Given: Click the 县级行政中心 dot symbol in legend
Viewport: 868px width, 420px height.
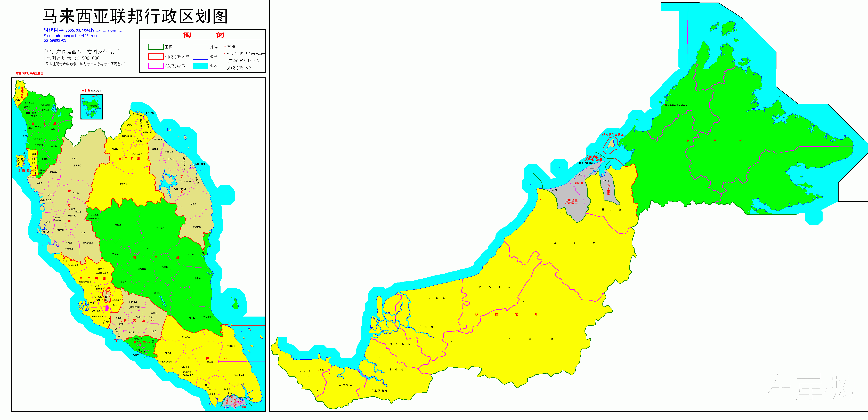Looking at the screenshot, I should point(225,68).
